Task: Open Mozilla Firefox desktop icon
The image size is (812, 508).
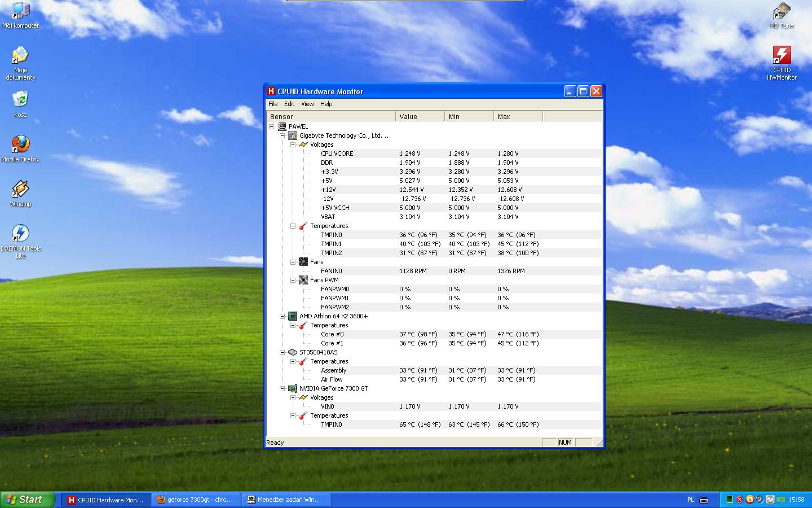Action: click(x=20, y=145)
